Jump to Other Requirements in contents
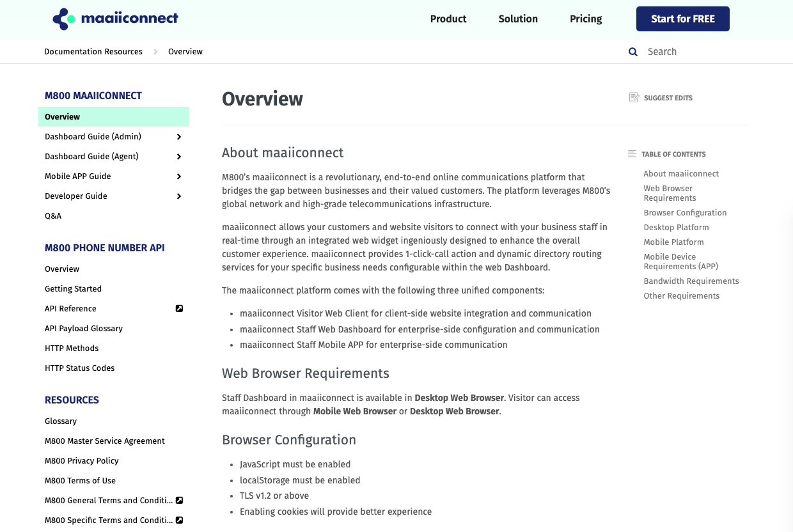793x532 pixels. click(x=682, y=296)
